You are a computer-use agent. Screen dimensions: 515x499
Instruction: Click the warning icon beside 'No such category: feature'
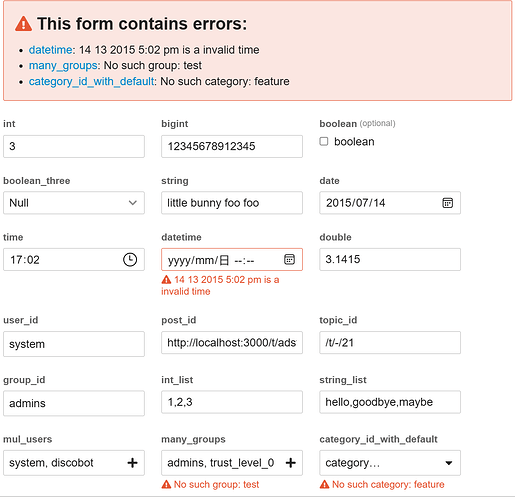(324, 484)
